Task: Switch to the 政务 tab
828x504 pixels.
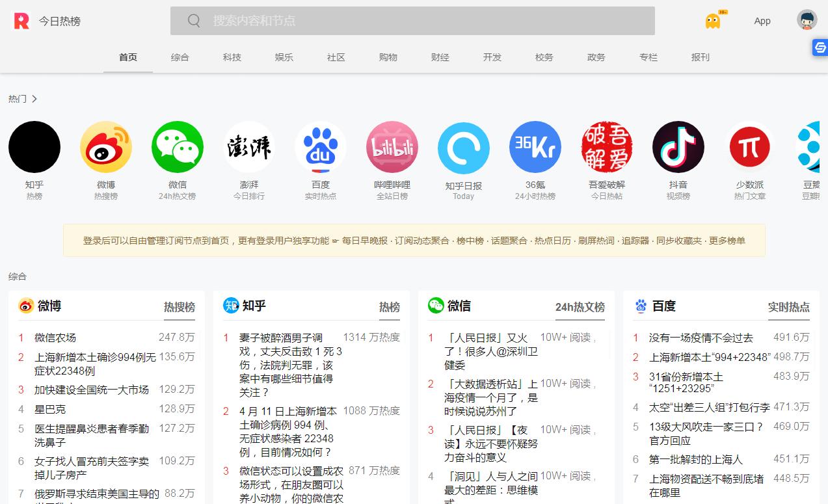Action: [596, 57]
